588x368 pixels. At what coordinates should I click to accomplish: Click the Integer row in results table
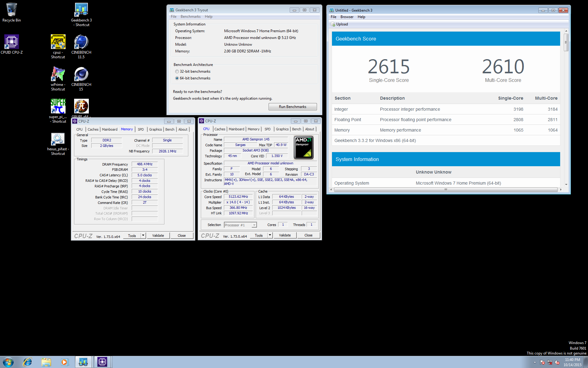[x=446, y=109]
